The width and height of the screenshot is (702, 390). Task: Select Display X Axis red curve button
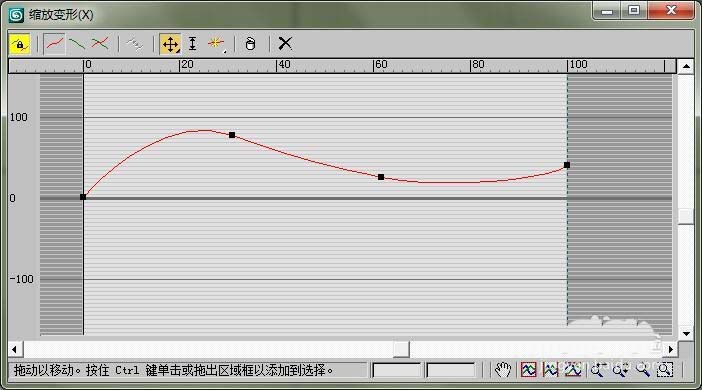click(55, 44)
